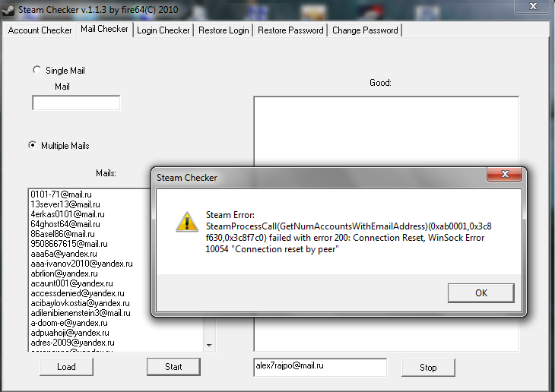Click the Mails list scroll-down arrow
The height and width of the screenshot is (392, 555).
[x=209, y=346]
